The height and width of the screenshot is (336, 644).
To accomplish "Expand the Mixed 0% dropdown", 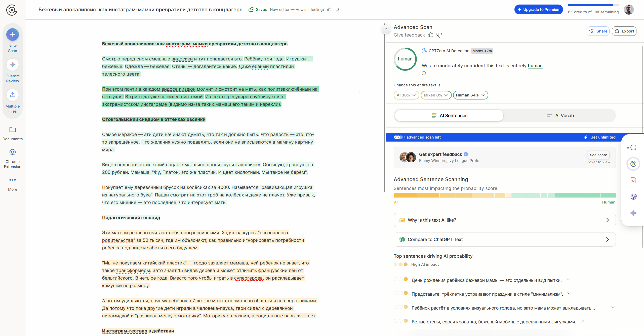I will coord(436,95).
